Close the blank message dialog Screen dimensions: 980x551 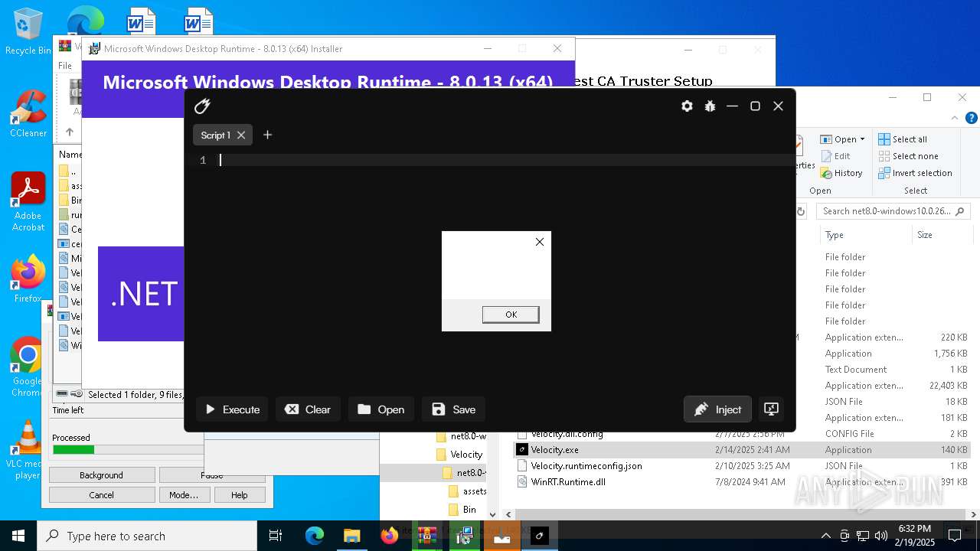[540, 242]
